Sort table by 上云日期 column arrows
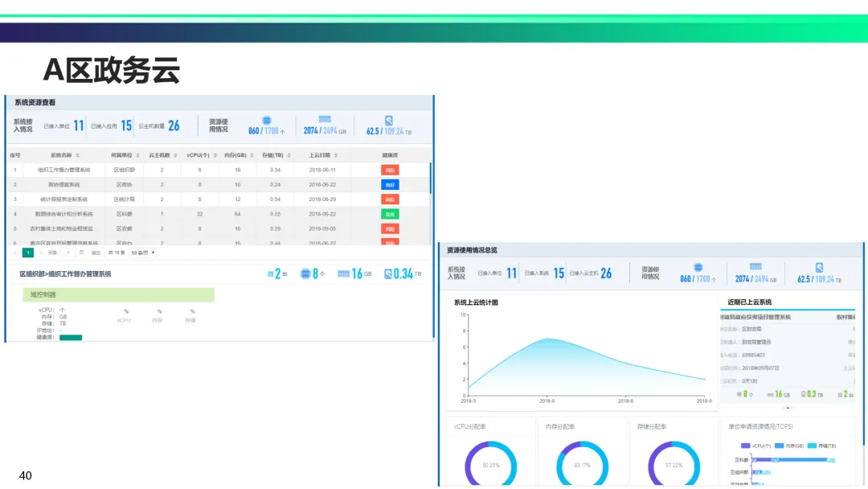This screenshot has width=868, height=489. pos(336,155)
